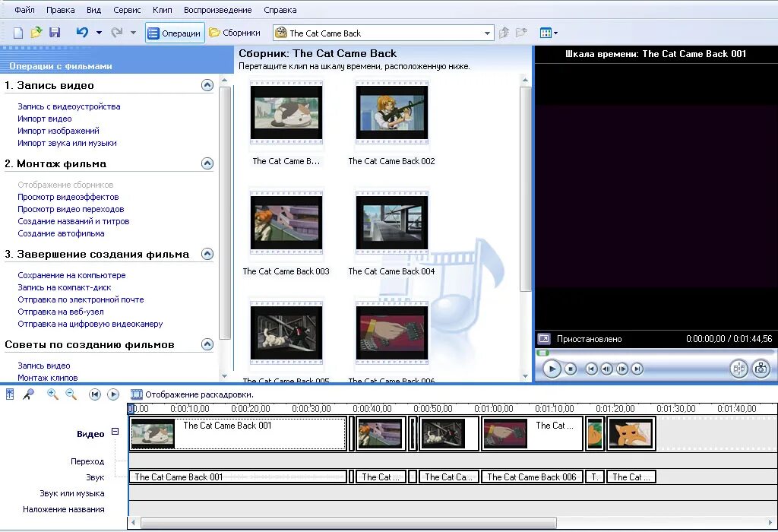The image size is (778, 532).
Task: Select The Cat Came Back 001 timeline clip
Action: coord(238,434)
